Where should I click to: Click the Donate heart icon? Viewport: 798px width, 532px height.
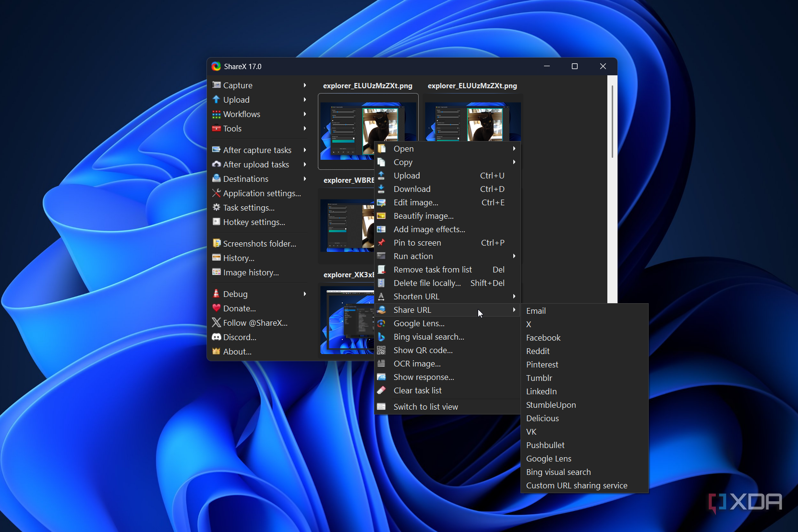coord(217,308)
